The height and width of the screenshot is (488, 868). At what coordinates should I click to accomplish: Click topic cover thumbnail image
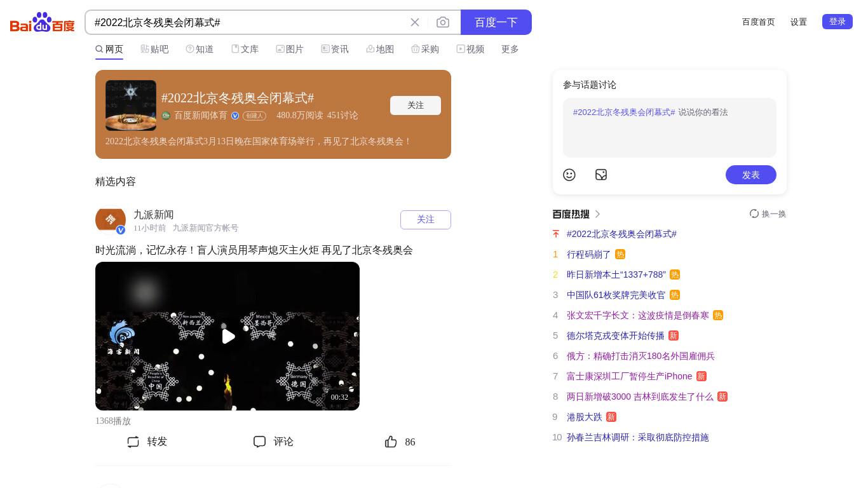(x=131, y=105)
